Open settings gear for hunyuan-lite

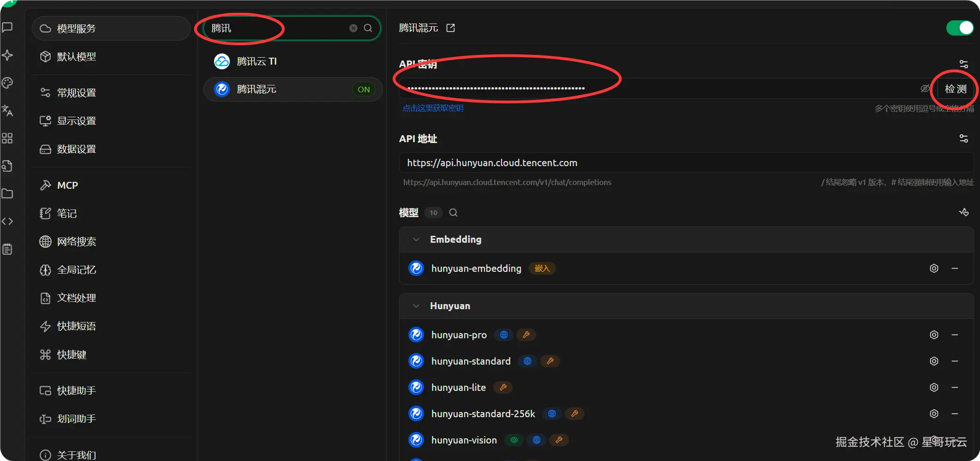coord(934,388)
